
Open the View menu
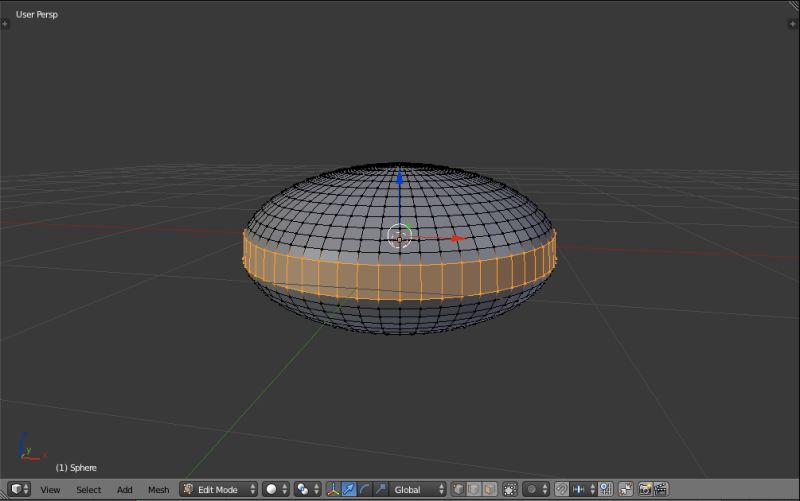(50, 490)
